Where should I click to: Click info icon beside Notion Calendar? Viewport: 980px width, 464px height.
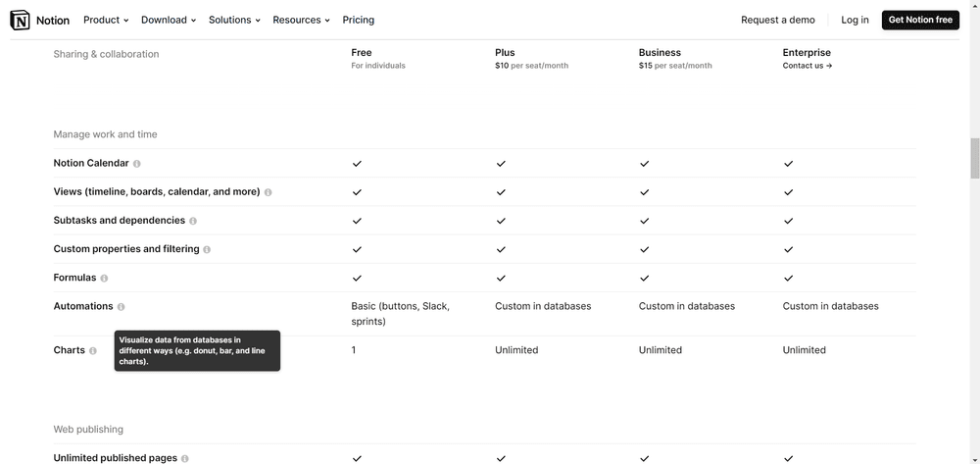pyautogui.click(x=137, y=164)
